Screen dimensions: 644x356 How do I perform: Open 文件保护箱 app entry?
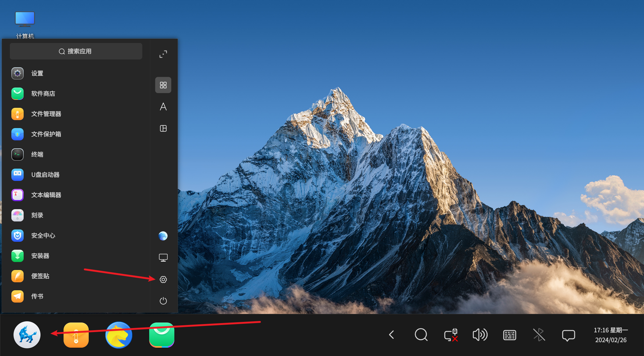(46, 134)
